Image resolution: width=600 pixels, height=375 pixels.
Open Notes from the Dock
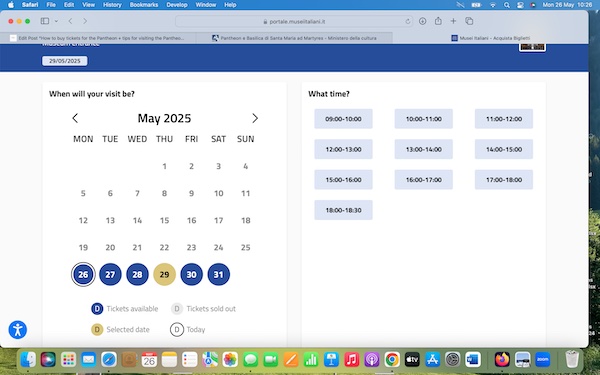[169, 360]
